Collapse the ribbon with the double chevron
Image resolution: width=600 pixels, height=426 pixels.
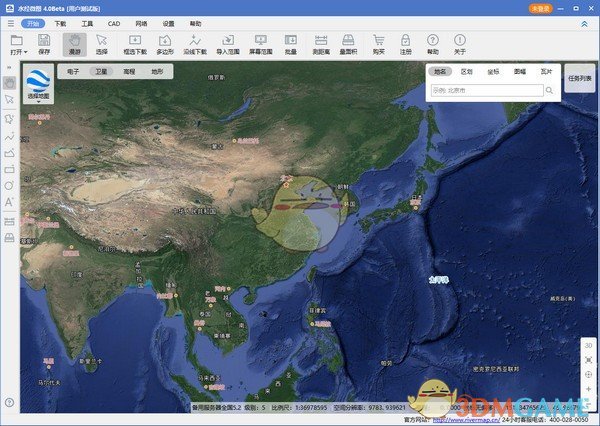(x=584, y=24)
